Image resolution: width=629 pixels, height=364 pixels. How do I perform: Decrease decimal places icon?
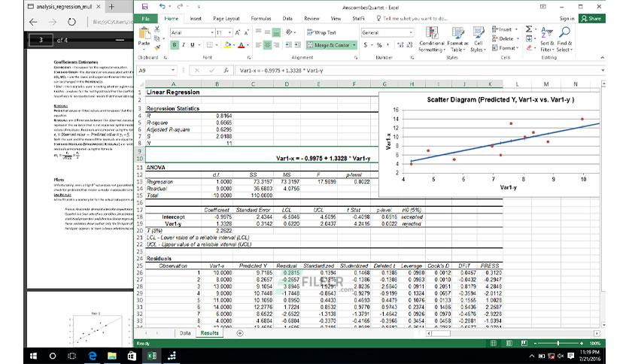(x=409, y=45)
